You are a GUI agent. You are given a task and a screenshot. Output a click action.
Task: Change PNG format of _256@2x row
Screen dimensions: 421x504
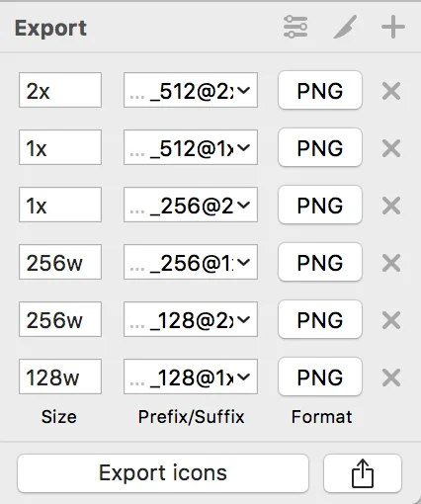pyautogui.click(x=320, y=205)
